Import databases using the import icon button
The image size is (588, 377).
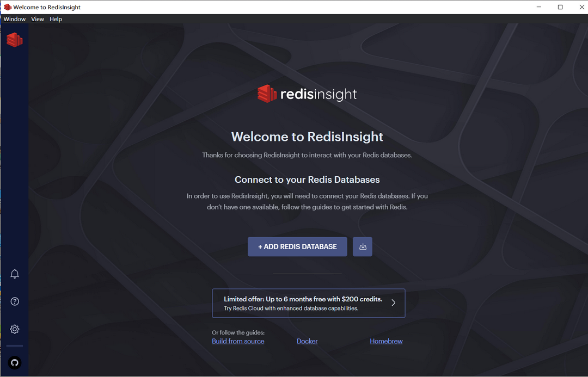pyautogui.click(x=362, y=246)
